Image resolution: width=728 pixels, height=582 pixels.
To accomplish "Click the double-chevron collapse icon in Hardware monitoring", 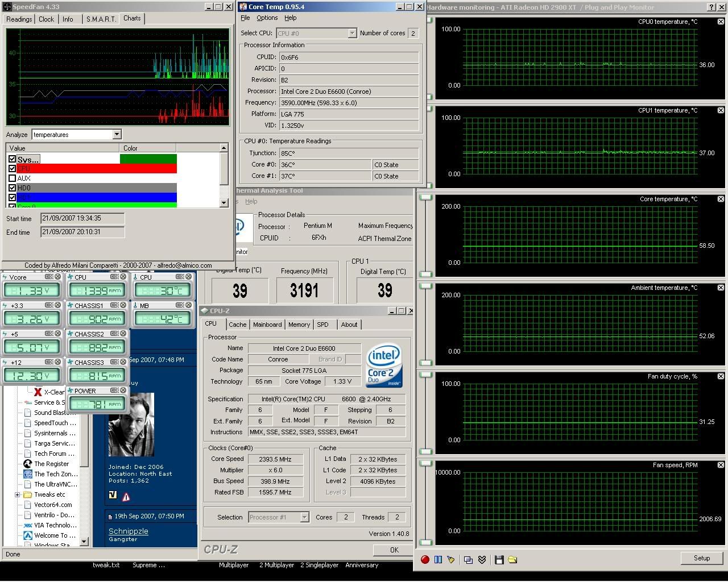I will click(x=482, y=560).
